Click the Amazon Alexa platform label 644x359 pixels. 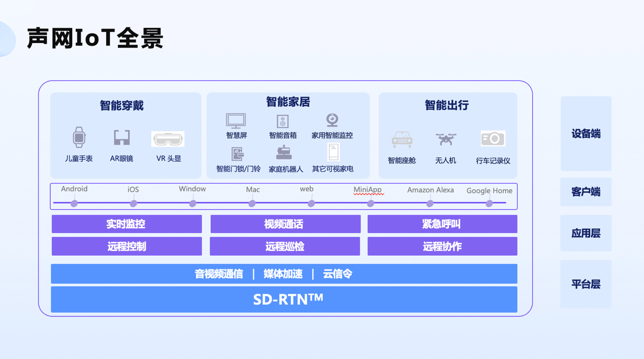pyautogui.click(x=431, y=190)
